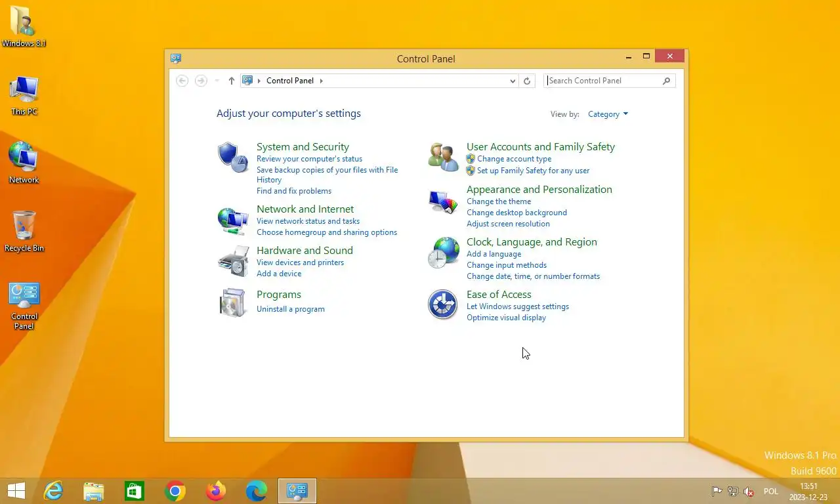Image resolution: width=840 pixels, height=504 pixels.
Task: Click Review your computer's status
Action: click(x=309, y=159)
